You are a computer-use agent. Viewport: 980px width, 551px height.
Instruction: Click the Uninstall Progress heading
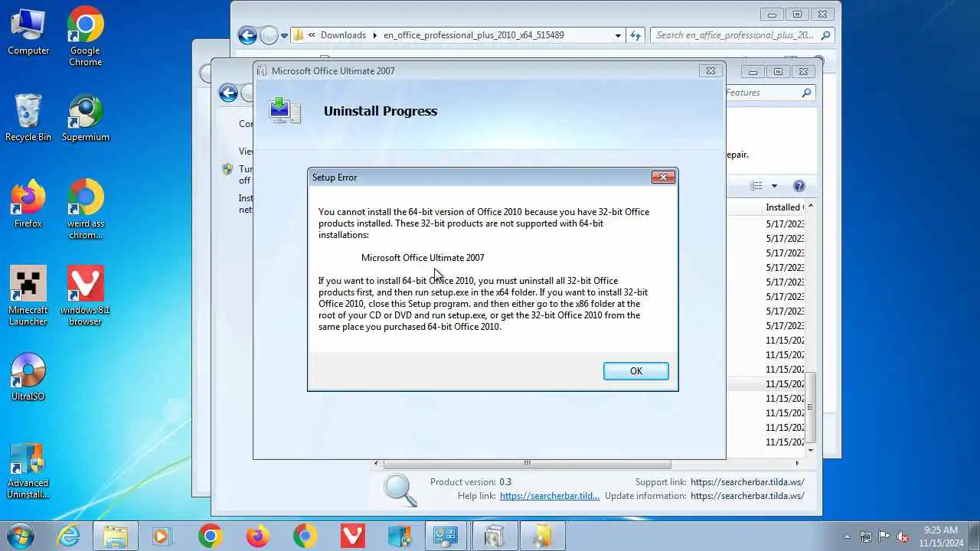pyautogui.click(x=381, y=111)
